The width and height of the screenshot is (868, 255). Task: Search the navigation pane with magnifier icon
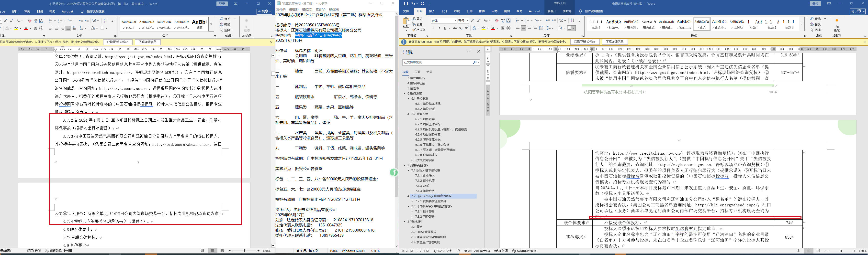tap(474, 62)
